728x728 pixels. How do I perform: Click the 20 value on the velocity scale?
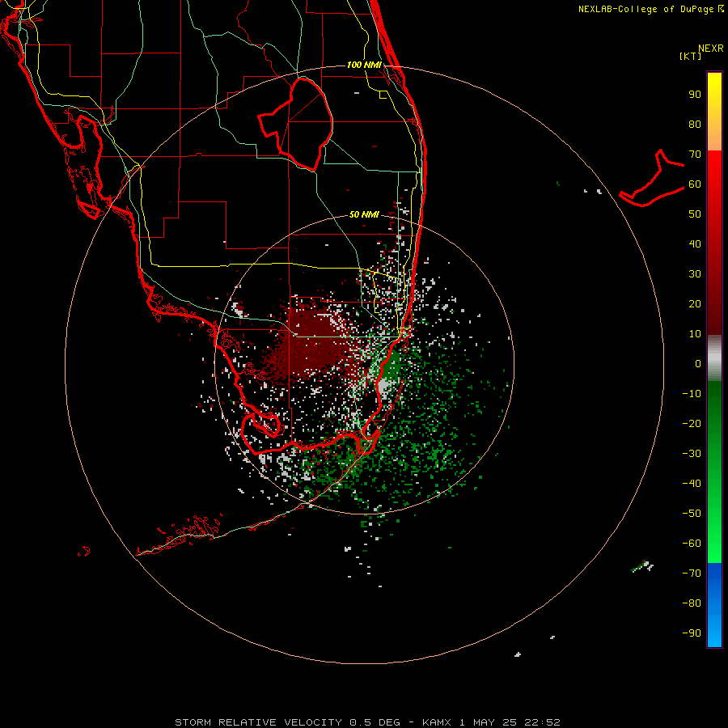(x=695, y=304)
